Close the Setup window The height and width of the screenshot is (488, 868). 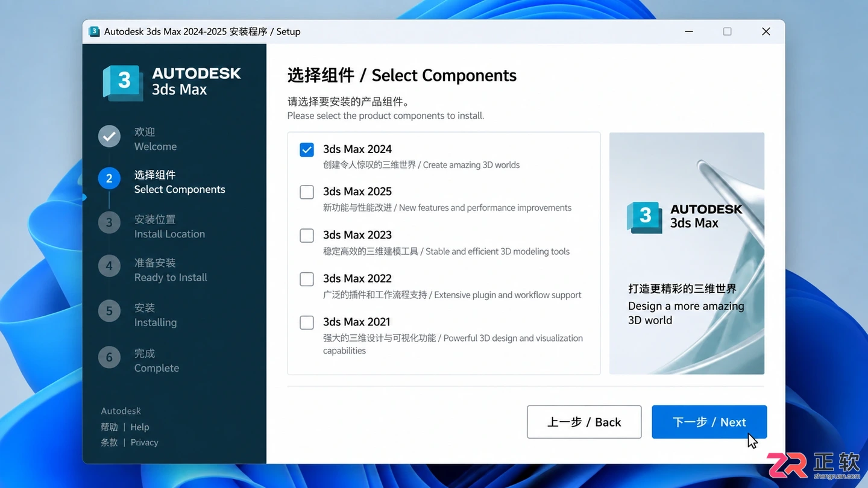point(766,31)
